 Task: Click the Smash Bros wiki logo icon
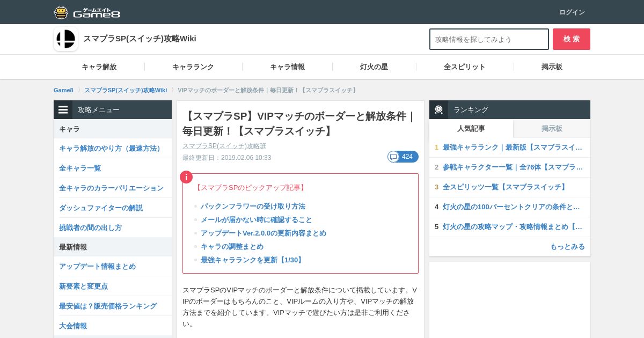coord(66,39)
